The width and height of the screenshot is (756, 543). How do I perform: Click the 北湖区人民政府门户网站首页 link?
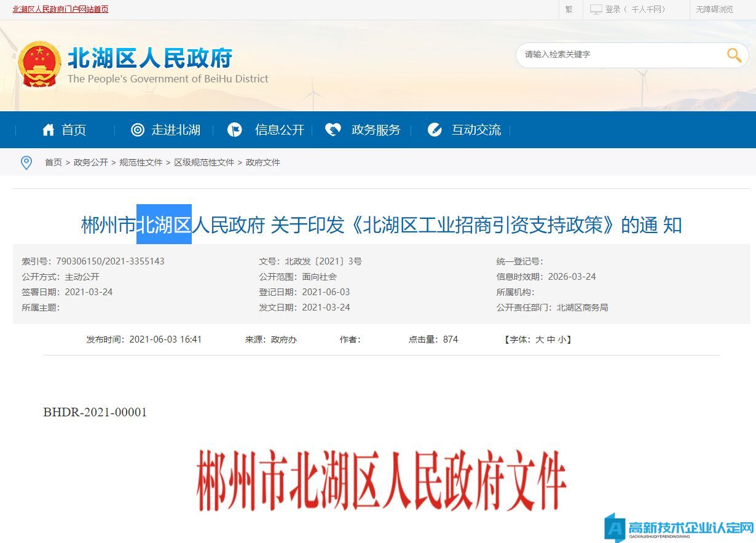60,9
